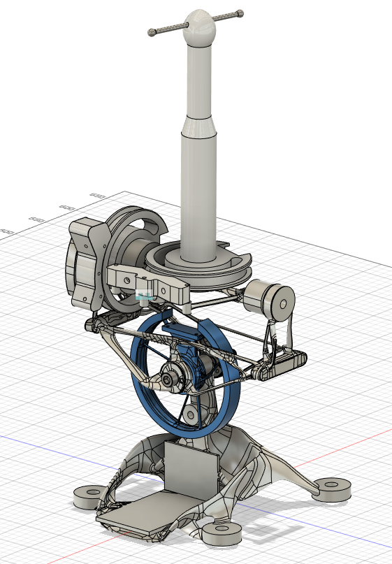Select the thick lower column cylinder
The image size is (392, 564).
pos(199,196)
